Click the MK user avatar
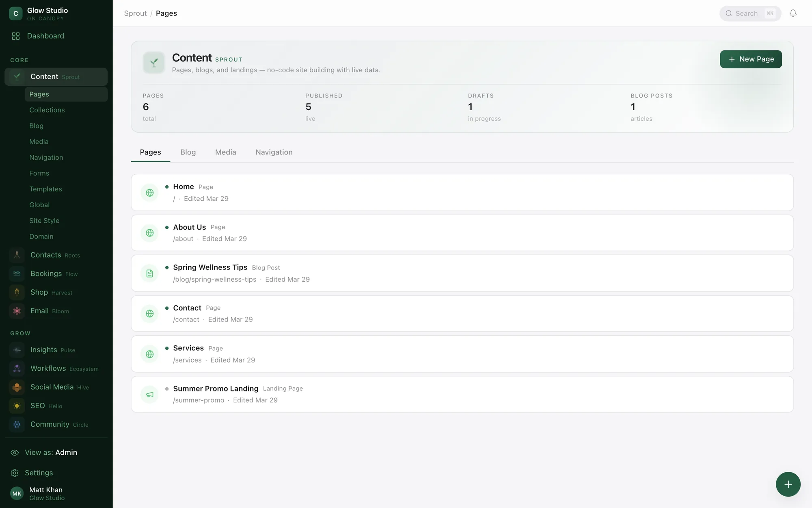 click(x=17, y=494)
